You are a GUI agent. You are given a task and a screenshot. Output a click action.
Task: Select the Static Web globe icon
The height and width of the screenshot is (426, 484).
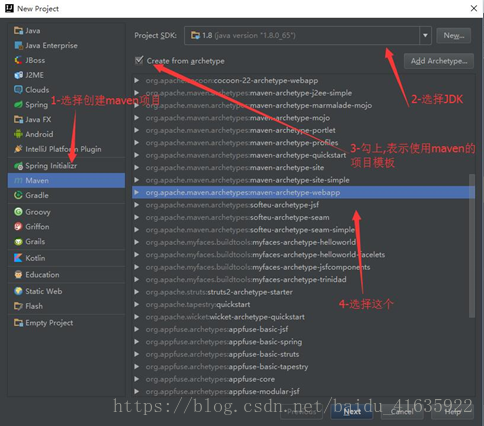tap(18, 291)
